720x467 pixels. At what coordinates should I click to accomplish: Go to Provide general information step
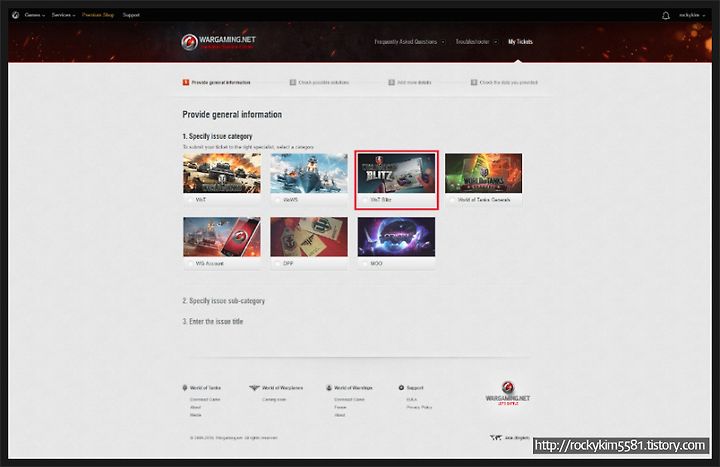[x=216, y=83]
